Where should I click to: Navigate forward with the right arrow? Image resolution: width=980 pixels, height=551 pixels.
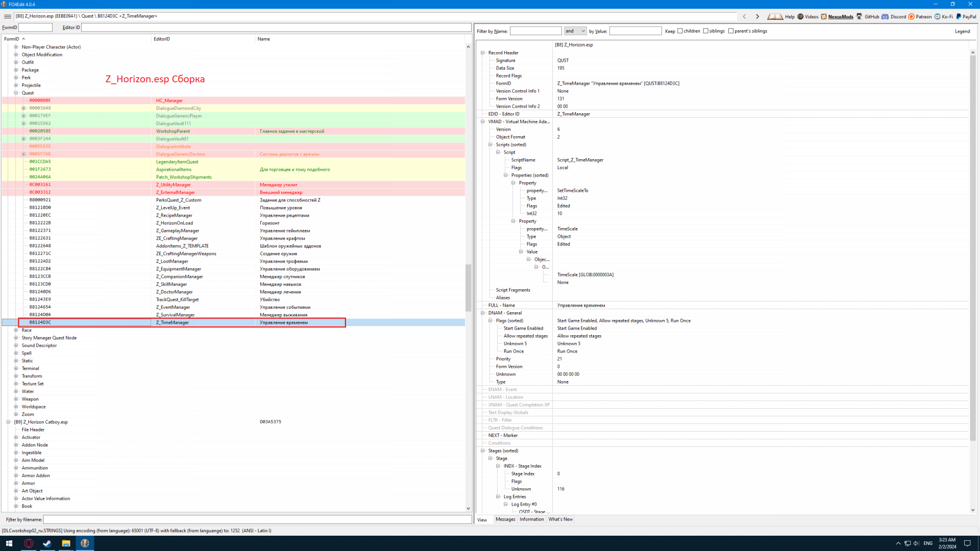757,16
